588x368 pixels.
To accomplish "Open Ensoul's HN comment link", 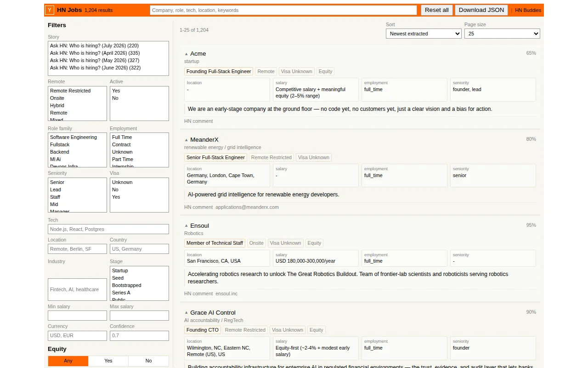I will 198,293.
